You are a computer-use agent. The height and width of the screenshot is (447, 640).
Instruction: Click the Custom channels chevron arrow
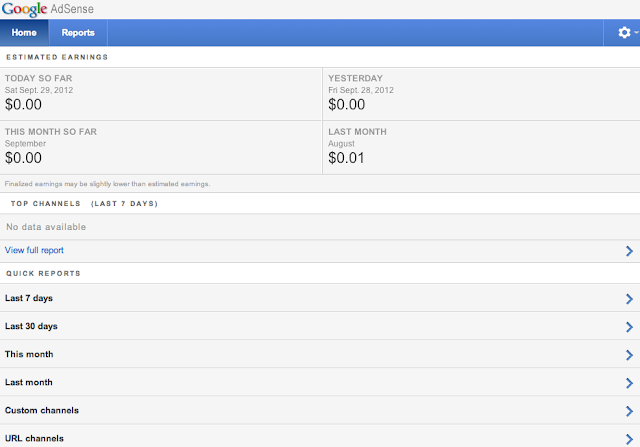click(x=629, y=410)
